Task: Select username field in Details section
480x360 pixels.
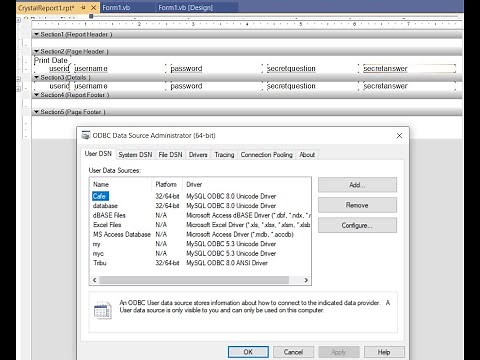Action: (x=91, y=86)
